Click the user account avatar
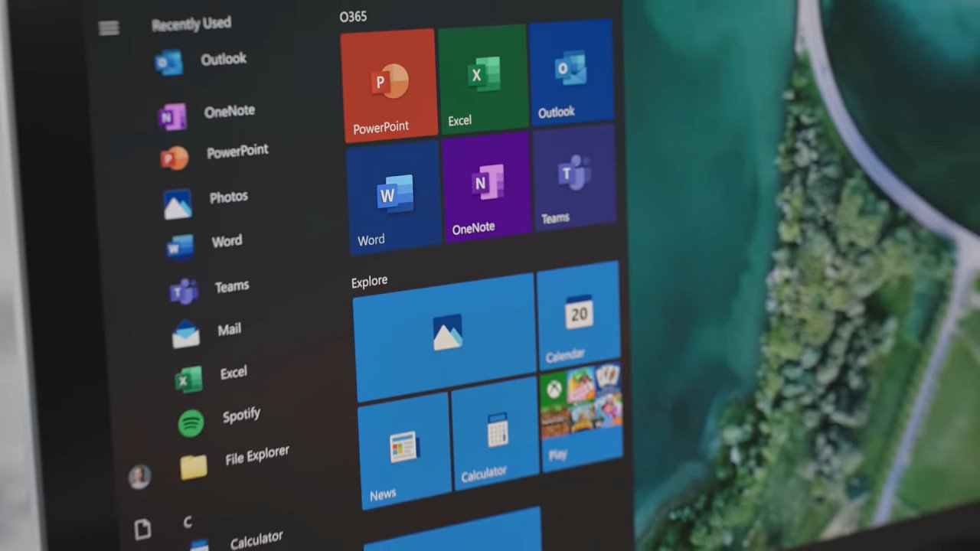Image resolution: width=980 pixels, height=551 pixels. (139, 477)
